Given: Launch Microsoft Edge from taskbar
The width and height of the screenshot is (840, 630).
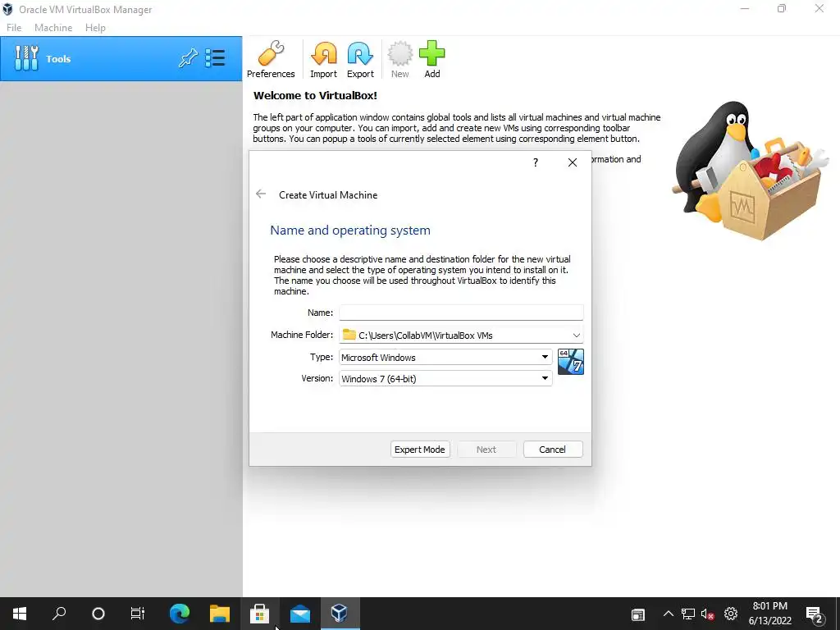Looking at the screenshot, I should 180,614.
